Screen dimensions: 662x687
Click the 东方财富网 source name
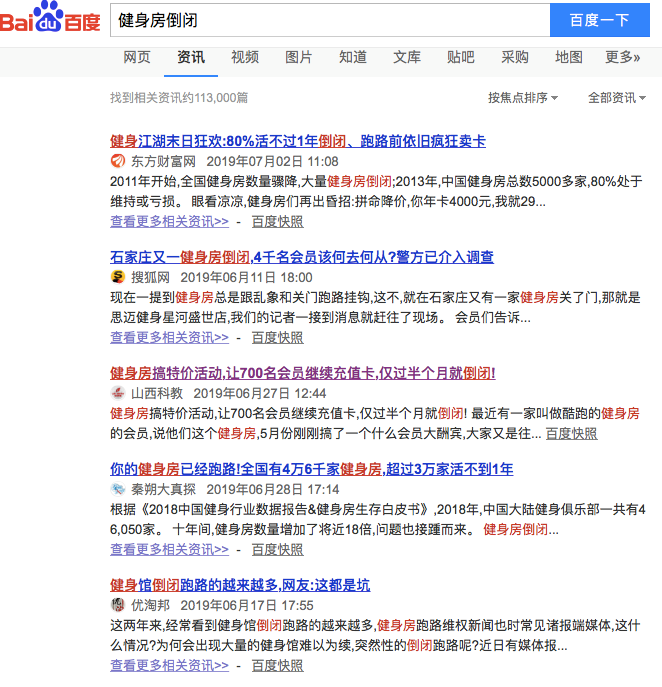163,161
